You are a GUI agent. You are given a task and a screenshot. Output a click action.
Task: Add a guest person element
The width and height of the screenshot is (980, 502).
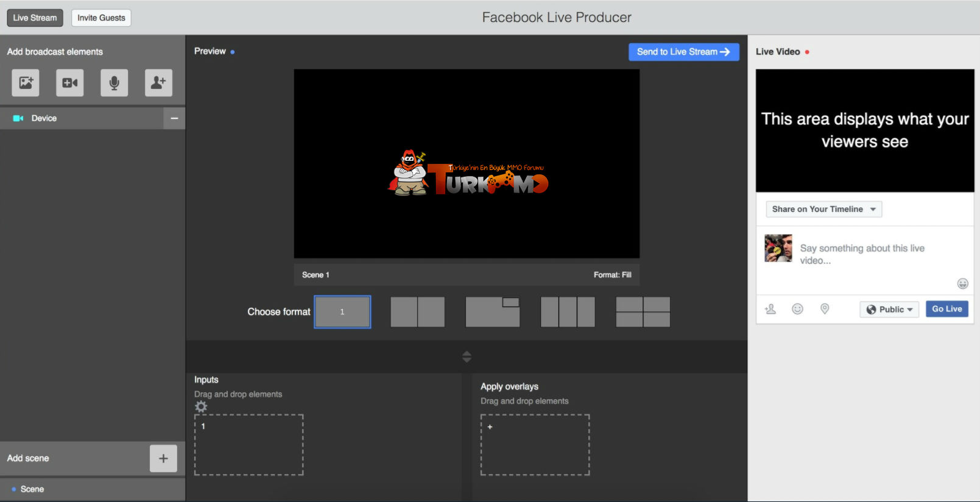point(158,83)
